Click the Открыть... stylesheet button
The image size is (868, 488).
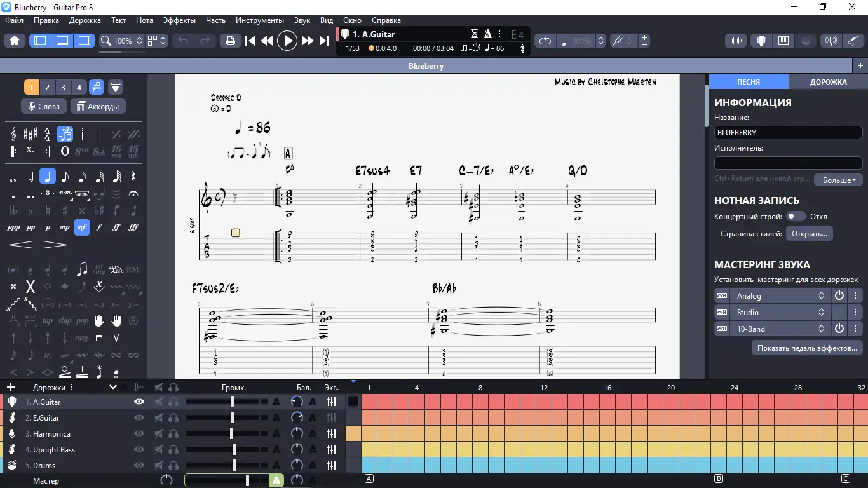809,233
